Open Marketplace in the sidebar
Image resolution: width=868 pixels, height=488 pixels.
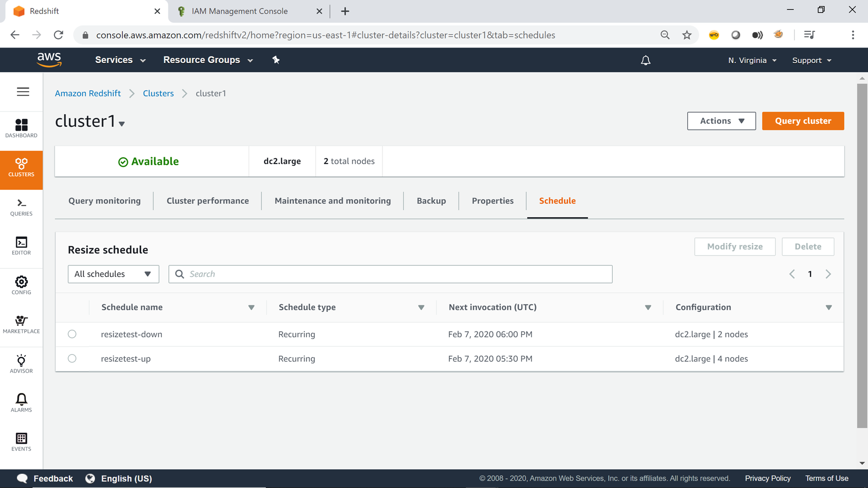click(21, 324)
